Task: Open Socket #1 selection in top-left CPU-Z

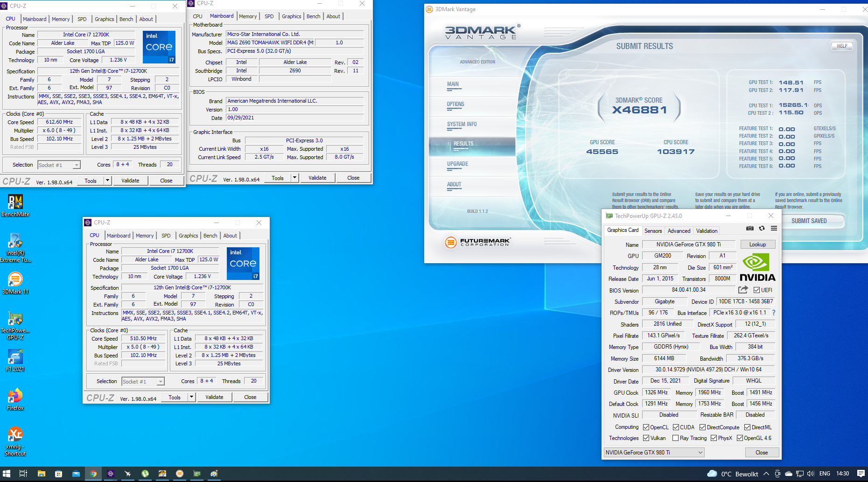Action: click(59, 165)
